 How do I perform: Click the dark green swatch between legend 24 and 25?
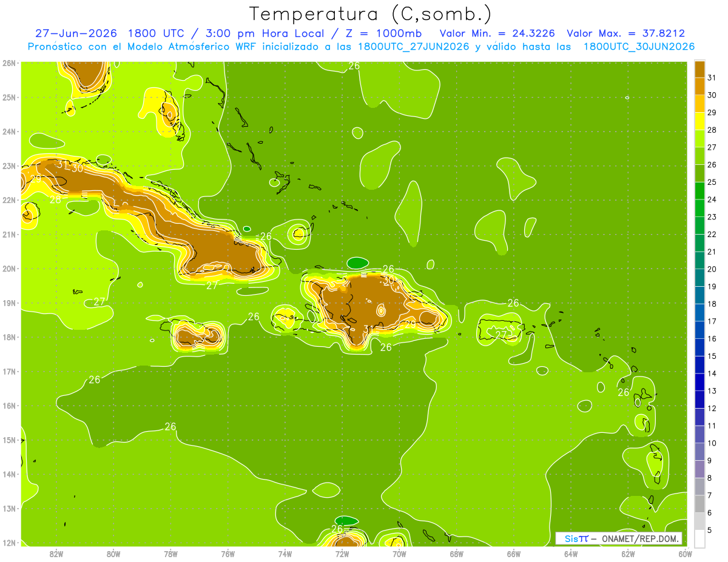699,190
